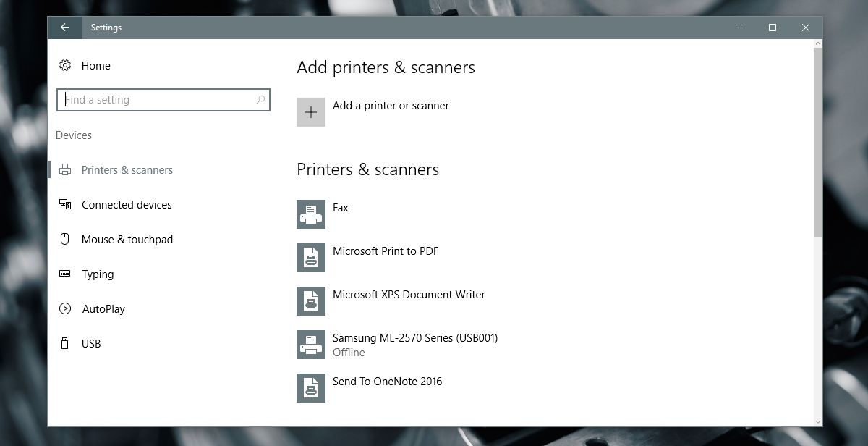Select the Typing keyboard icon
This screenshot has height=446, width=868.
pyautogui.click(x=65, y=274)
